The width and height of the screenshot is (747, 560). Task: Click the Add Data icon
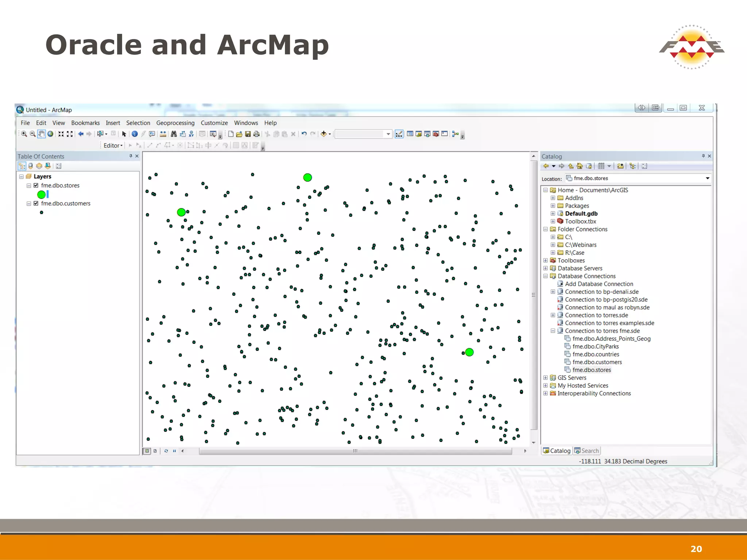323,134
